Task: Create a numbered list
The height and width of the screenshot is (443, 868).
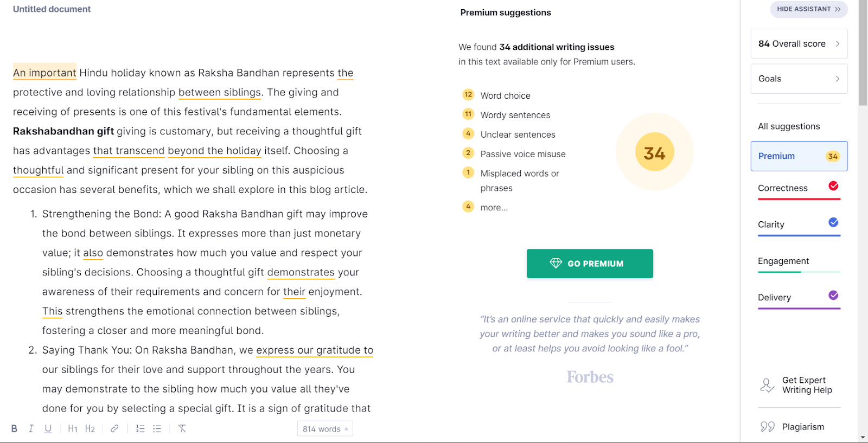Action: (x=140, y=428)
